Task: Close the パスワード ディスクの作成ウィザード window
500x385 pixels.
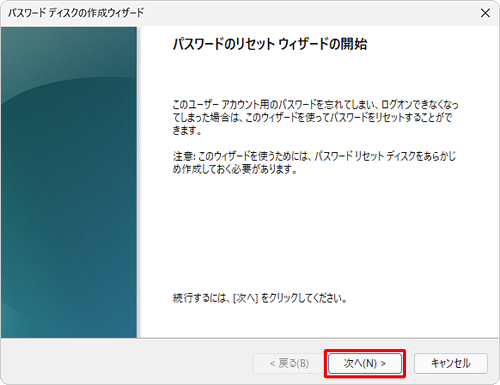Action: 485,13
